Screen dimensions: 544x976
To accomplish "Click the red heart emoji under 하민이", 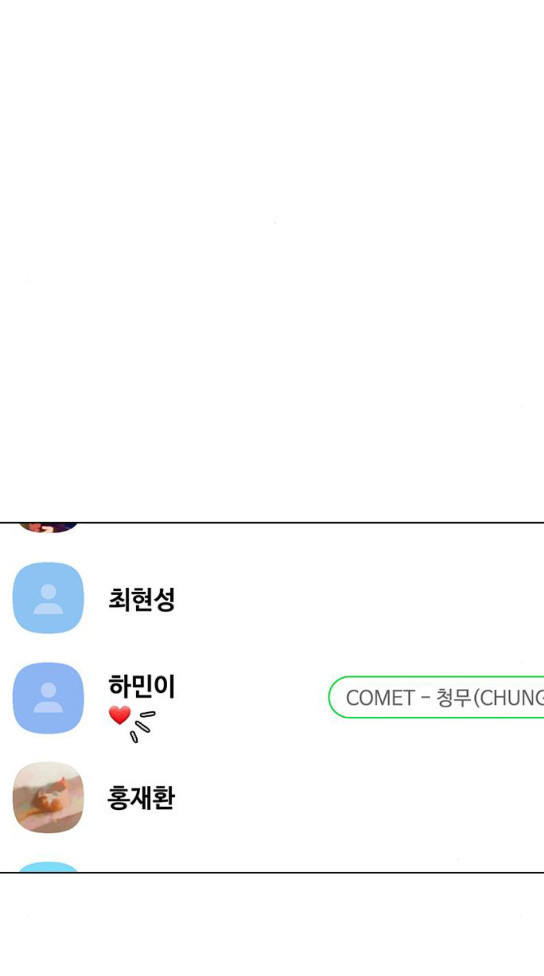I will (120, 715).
